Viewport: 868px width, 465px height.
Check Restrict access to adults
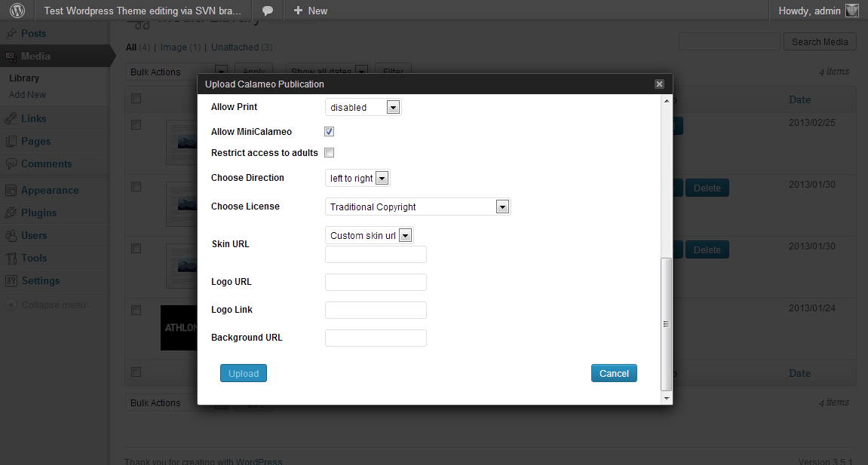coord(330,152)
